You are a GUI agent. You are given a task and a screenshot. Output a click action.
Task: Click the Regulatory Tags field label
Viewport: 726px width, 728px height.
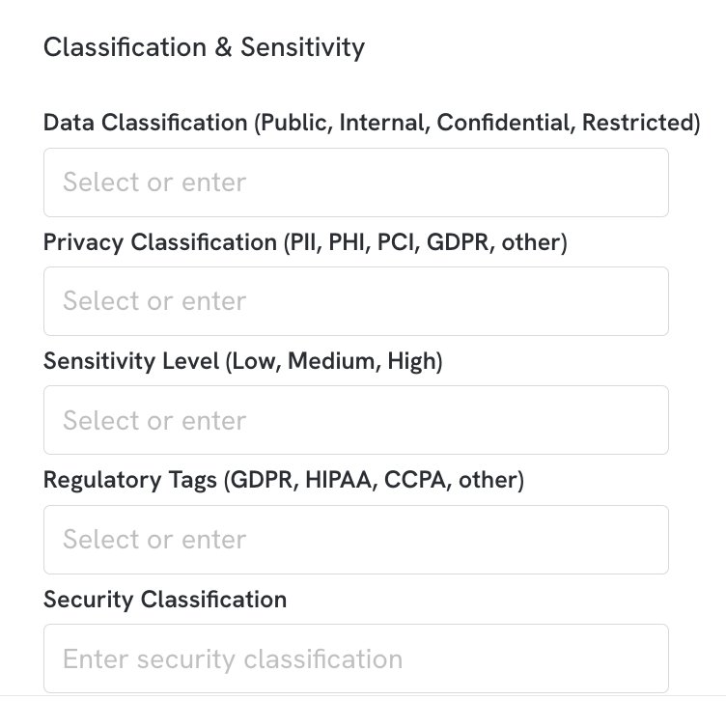pyautogui.click(x=284, y=480)
